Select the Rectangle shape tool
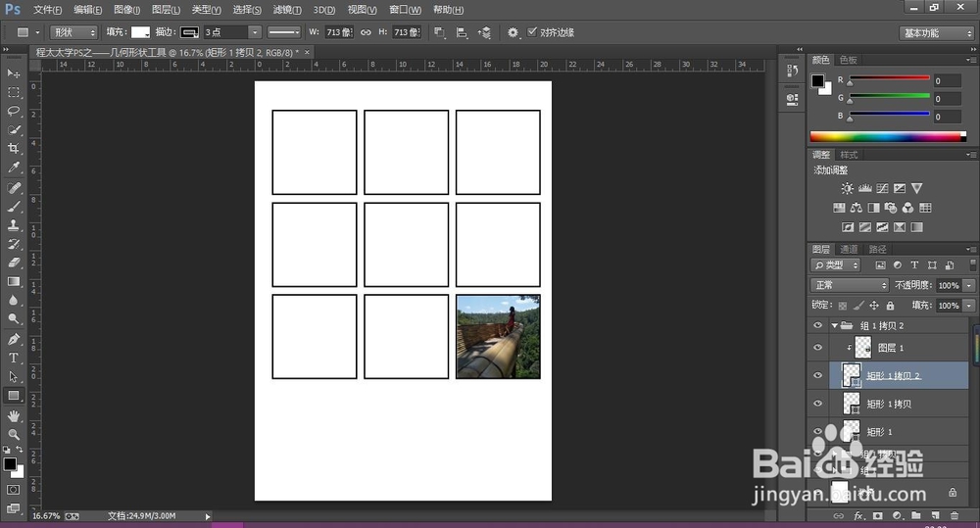Screen dimensions: 980x528 pos(13,396)
